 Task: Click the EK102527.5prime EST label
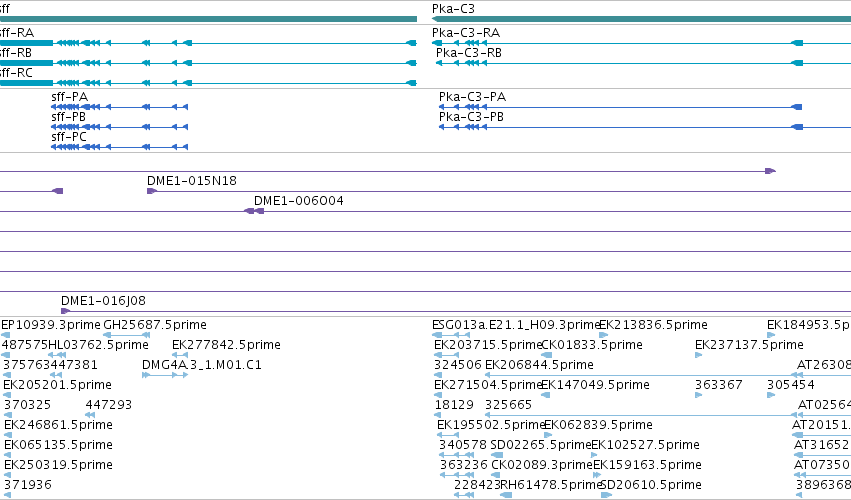645,445
